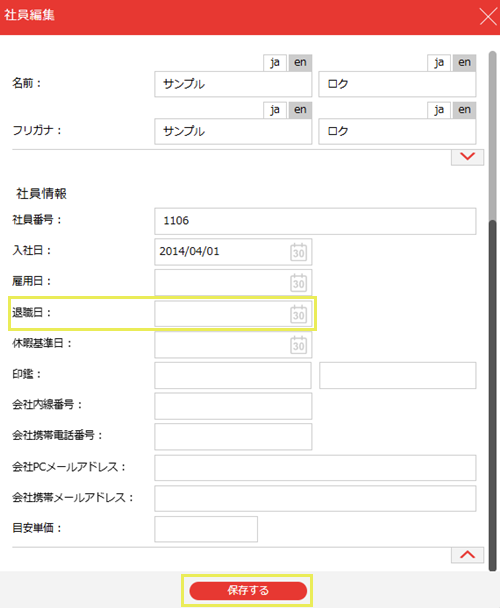This screenshot has width=500, height=608.
Task: Click the vertical scrollbar thumb
Action: click(x=493, y=396)
